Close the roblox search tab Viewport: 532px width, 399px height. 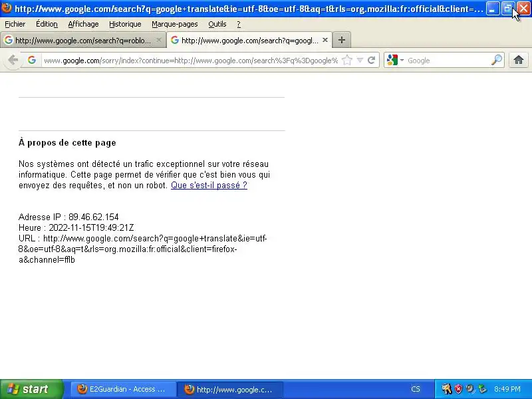coord(158,40)
